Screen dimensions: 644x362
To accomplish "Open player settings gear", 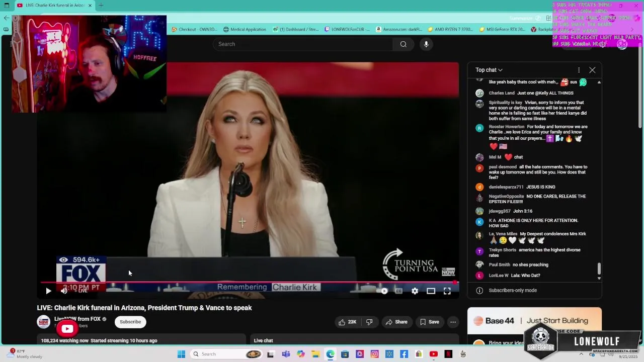I will pyautogui.click(x=415, y=291).
